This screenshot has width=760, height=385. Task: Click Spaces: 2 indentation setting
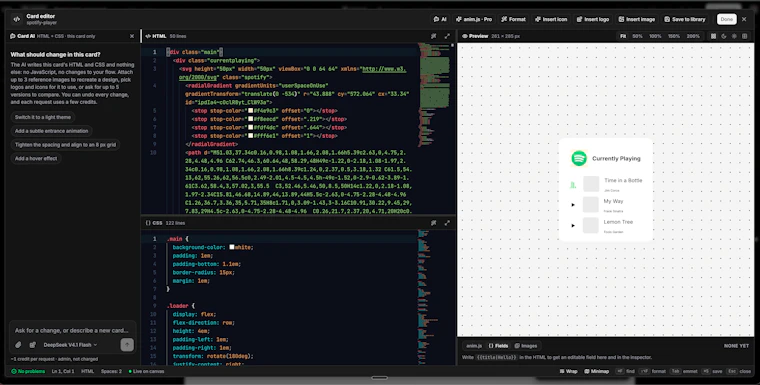[111, 371]
